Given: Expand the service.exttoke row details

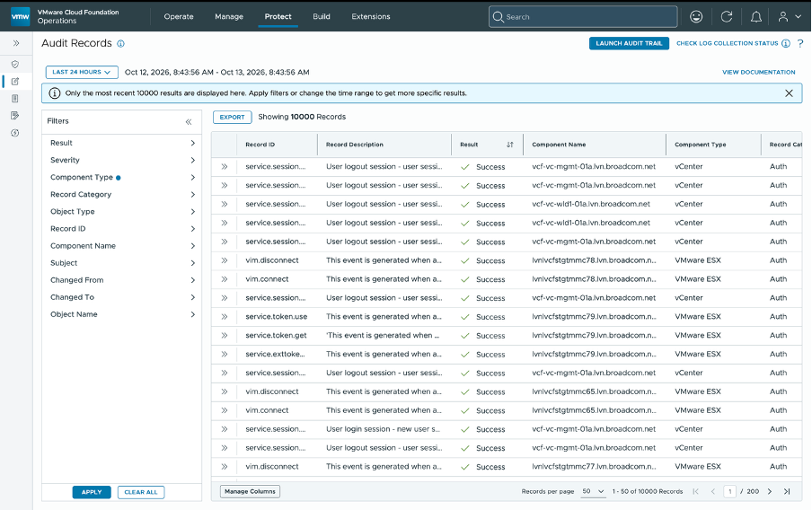Looking at the screenshot, I should [225, 354].
